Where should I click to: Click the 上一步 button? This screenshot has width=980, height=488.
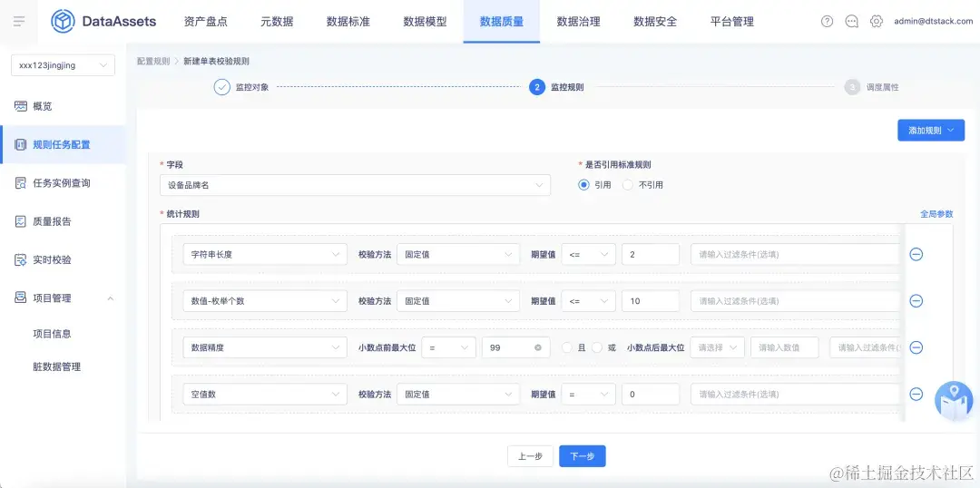click(530, 456)
